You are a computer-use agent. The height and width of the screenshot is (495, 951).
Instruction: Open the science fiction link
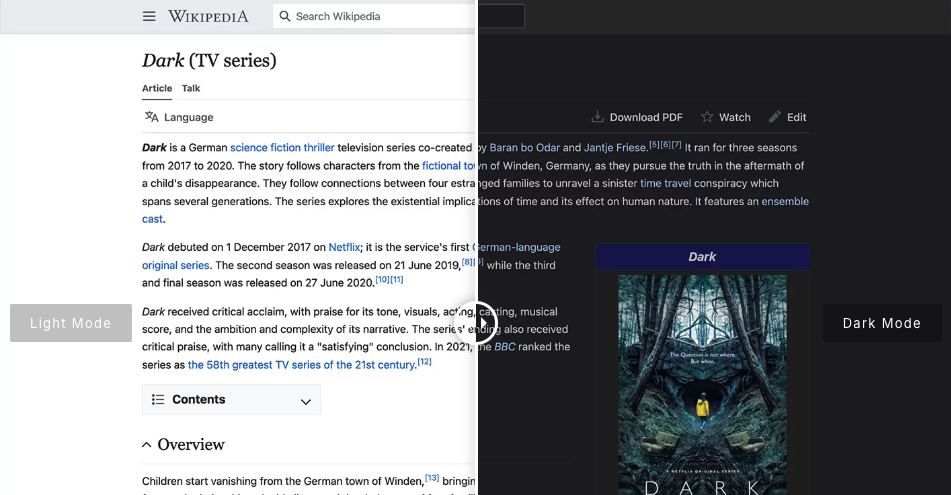pos(265,147)
